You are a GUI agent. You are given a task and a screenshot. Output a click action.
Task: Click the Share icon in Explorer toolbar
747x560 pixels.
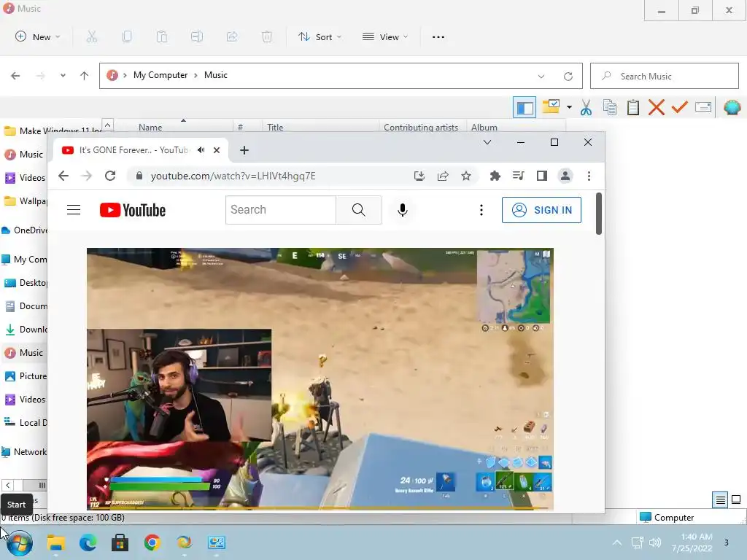point(232,36)
